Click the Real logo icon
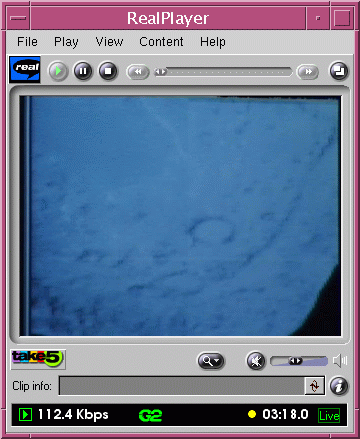 click(25, 69)
